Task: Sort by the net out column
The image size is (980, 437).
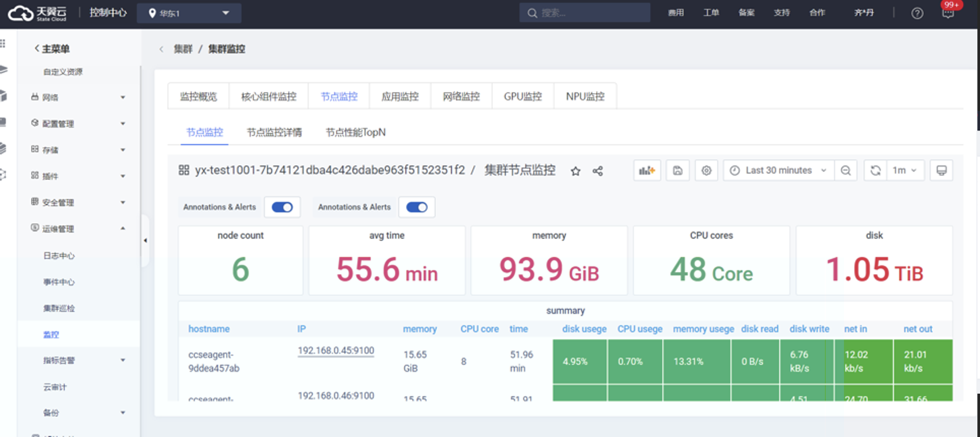Action: (x=918, y=329)
